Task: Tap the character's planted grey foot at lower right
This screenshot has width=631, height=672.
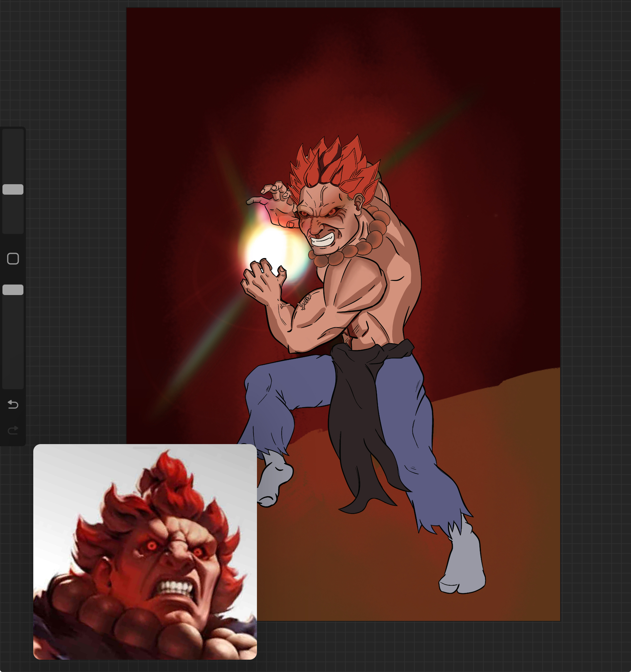Action: point(463,571)
